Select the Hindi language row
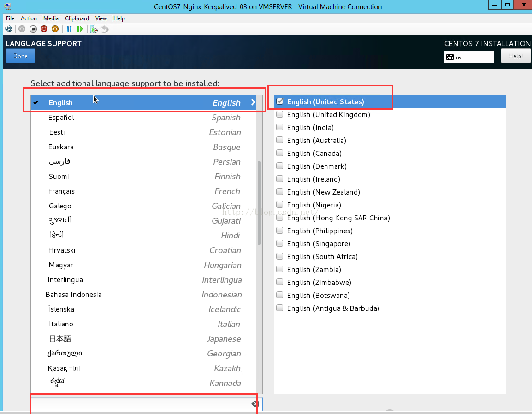The height and width of the screenshot is (414, 532). coord(144,236)
